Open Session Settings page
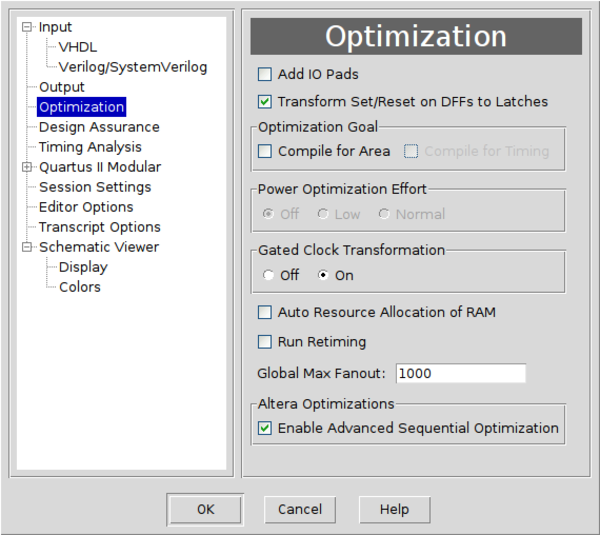Viewport: 600px width, 535px height. 95,187
